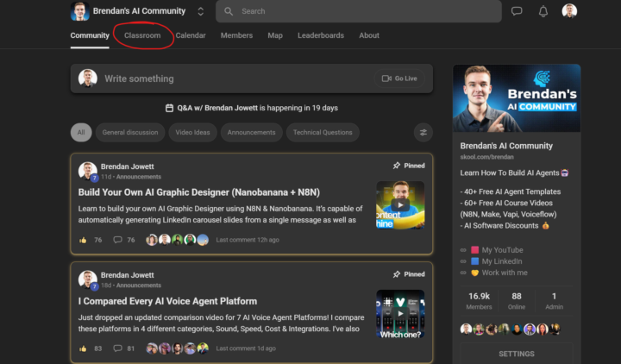Open the About tab

369,35
